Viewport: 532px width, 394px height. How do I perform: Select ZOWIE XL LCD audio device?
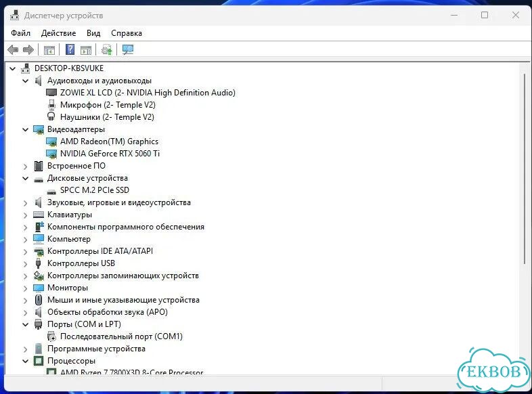148,93
